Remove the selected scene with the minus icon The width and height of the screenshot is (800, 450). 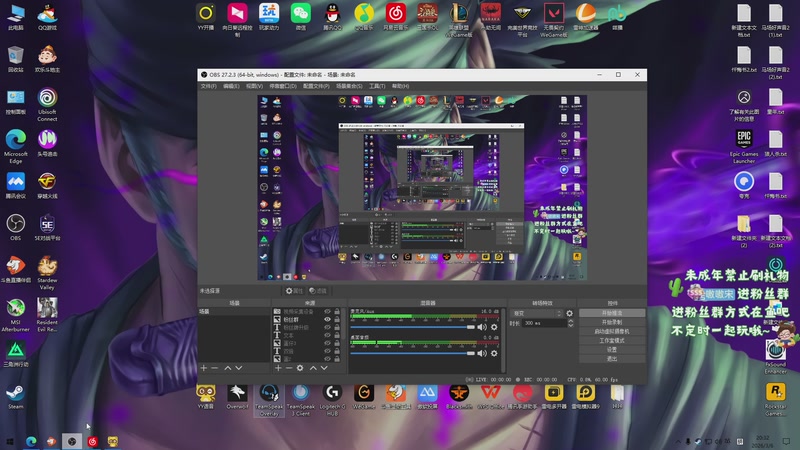(x=215, y=368)
